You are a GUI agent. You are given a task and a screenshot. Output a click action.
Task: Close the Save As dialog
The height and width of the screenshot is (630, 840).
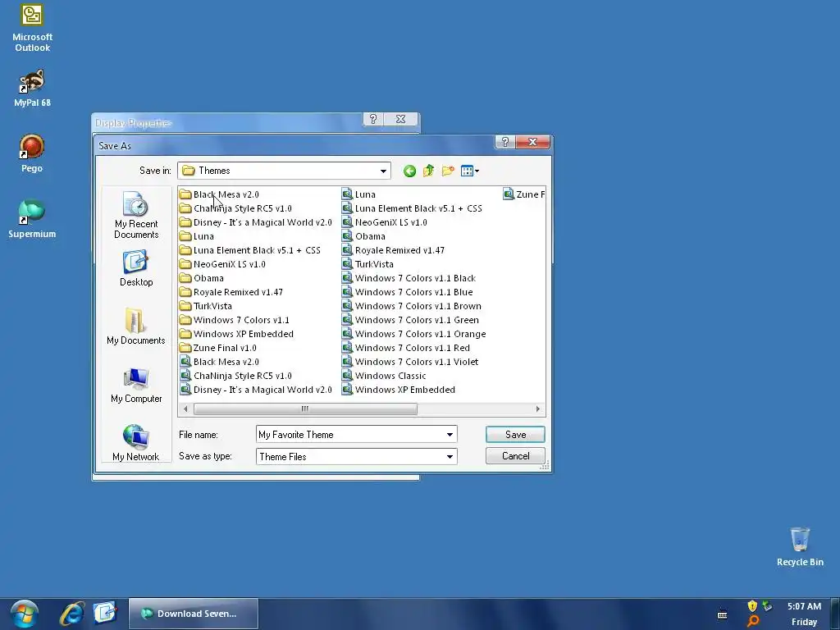532,141
